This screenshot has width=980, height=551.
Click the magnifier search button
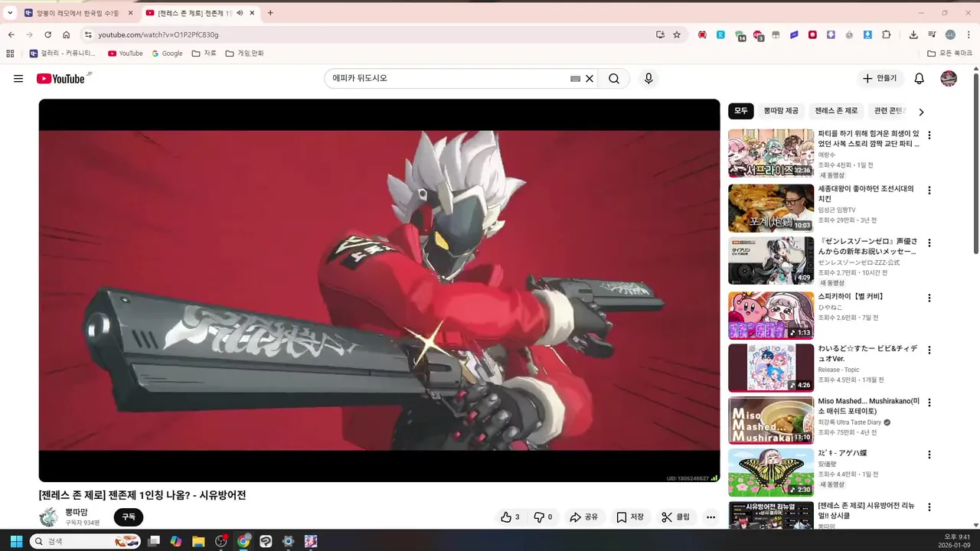[x=614, y=79]
